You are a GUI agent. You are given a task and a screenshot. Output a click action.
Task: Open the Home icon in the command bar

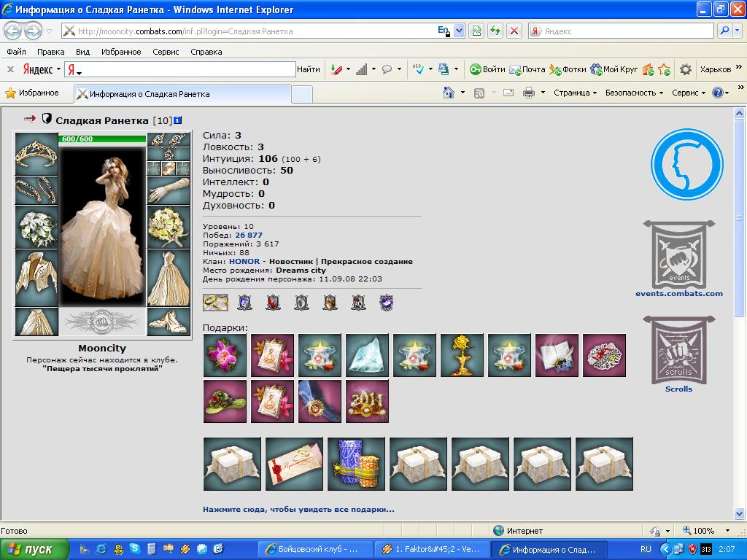[x=449, y=93]
